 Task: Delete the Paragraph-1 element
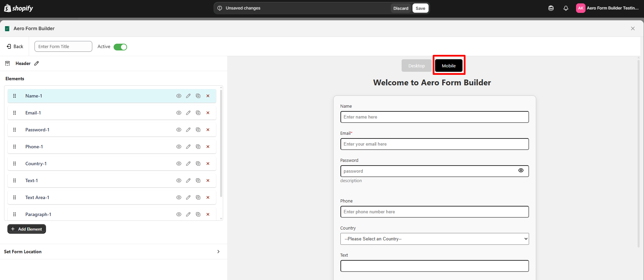click(208, 214)
